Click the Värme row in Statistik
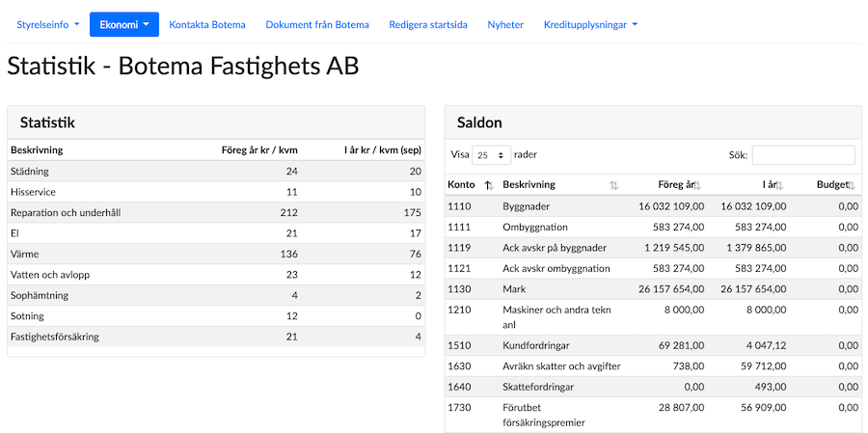868x433 pixels. pyautogui.click(x=215, y=254)
